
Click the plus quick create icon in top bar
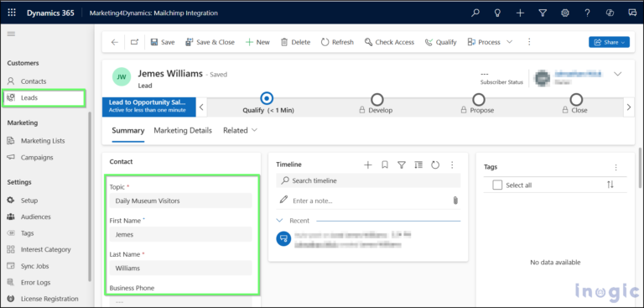point(520,13)
